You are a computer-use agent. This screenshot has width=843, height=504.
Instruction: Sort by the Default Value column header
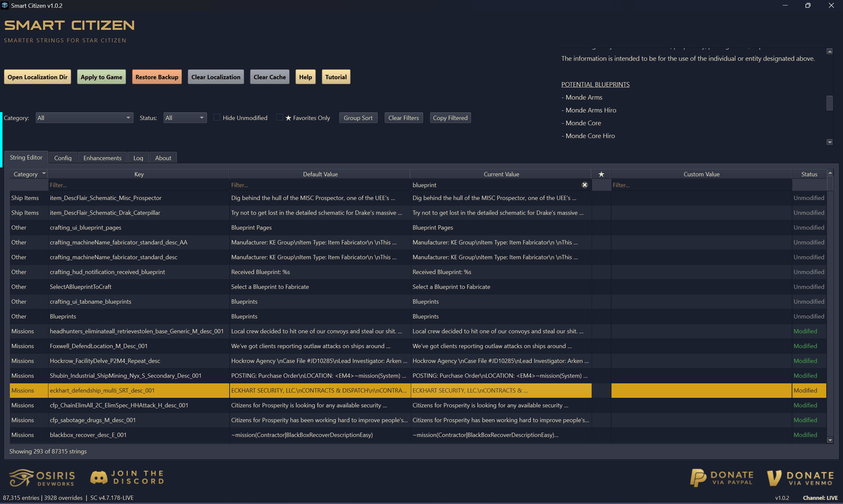click(x=320, y=174)
